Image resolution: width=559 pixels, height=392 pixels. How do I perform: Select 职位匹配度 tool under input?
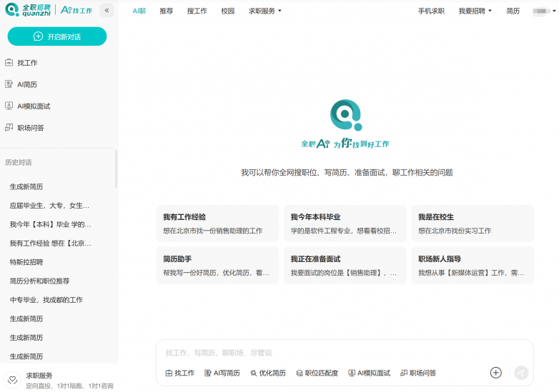(317, 373)
